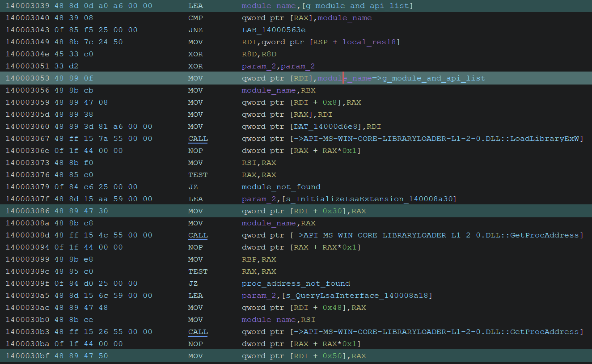Click the module_name,RSI operands
The image size is (592, 364).
click(x=279, y=320)
